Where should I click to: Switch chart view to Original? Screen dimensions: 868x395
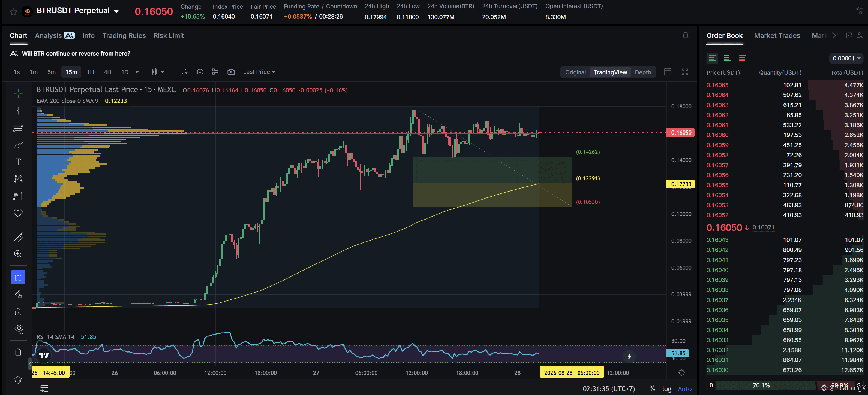coord(575,72)
